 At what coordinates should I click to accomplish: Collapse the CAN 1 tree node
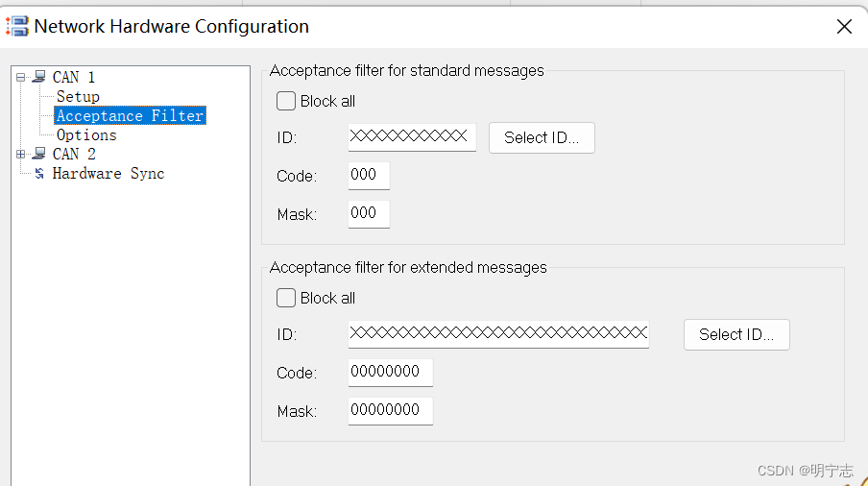coord(21,77)
